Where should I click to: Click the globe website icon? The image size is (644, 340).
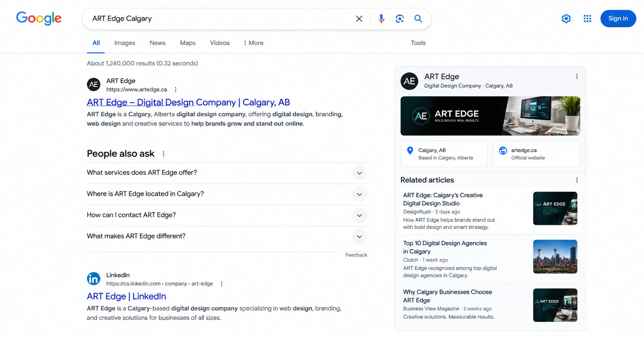pos(503,150)
